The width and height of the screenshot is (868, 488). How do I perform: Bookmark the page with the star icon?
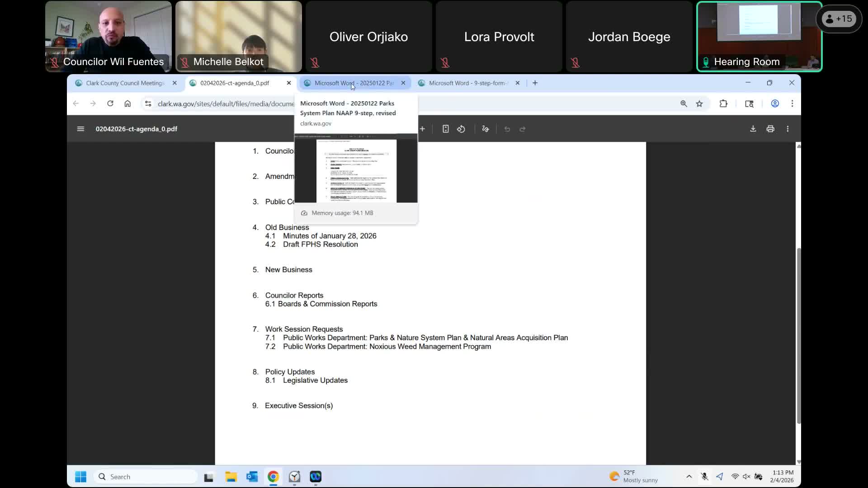[699, 103]
